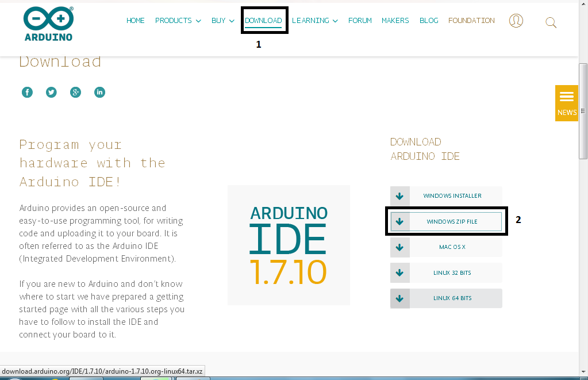Image resolution: width=588 pixels, height=380 pixels.
Task: Click 'Program your hardware' heading text
Action: [92, 163]
